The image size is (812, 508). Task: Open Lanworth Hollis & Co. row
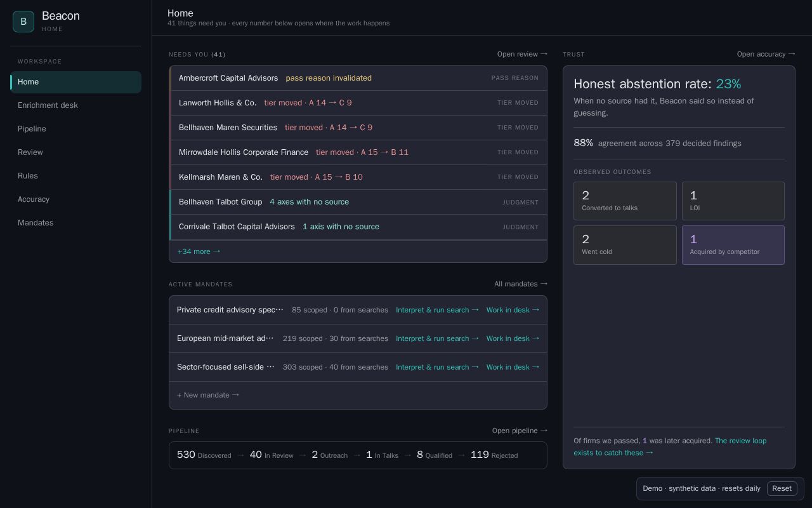pyautogui.click(x=358, y=103)
